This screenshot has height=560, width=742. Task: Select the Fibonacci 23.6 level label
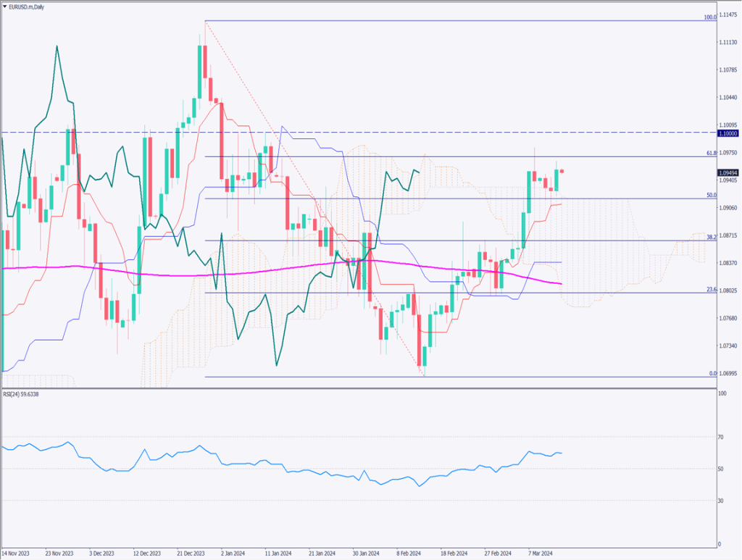[x=711, y=289]
